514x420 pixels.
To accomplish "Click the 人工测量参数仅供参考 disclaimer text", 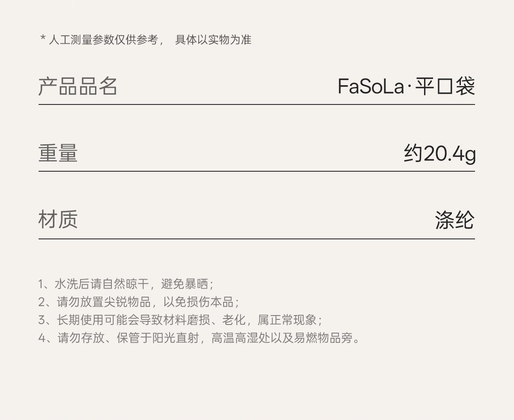I will (x=103, y=40).
